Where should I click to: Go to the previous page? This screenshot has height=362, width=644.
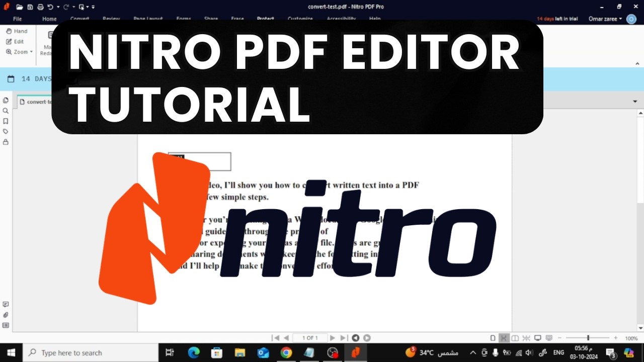(286, 338)
